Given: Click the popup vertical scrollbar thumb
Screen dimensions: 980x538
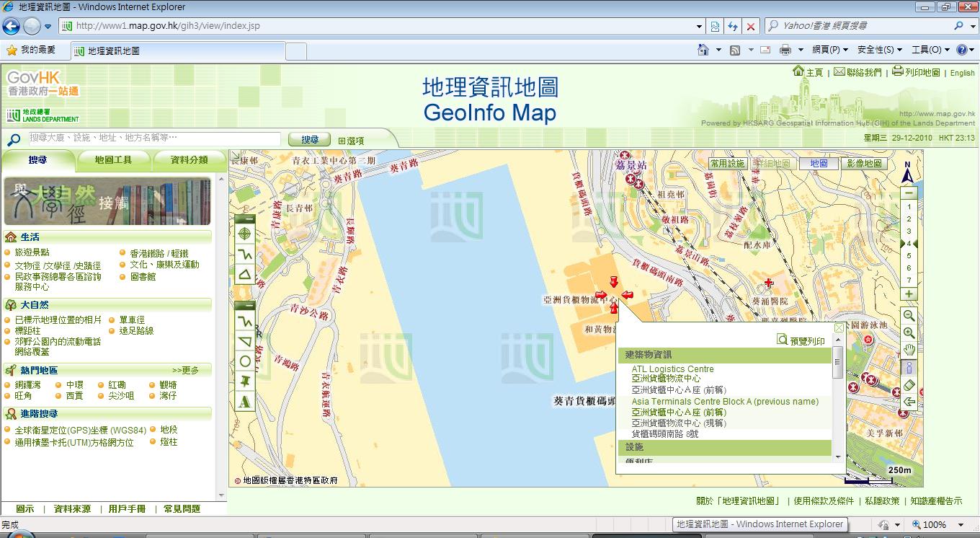Looking at the screenshot, I should pos(838,362).
